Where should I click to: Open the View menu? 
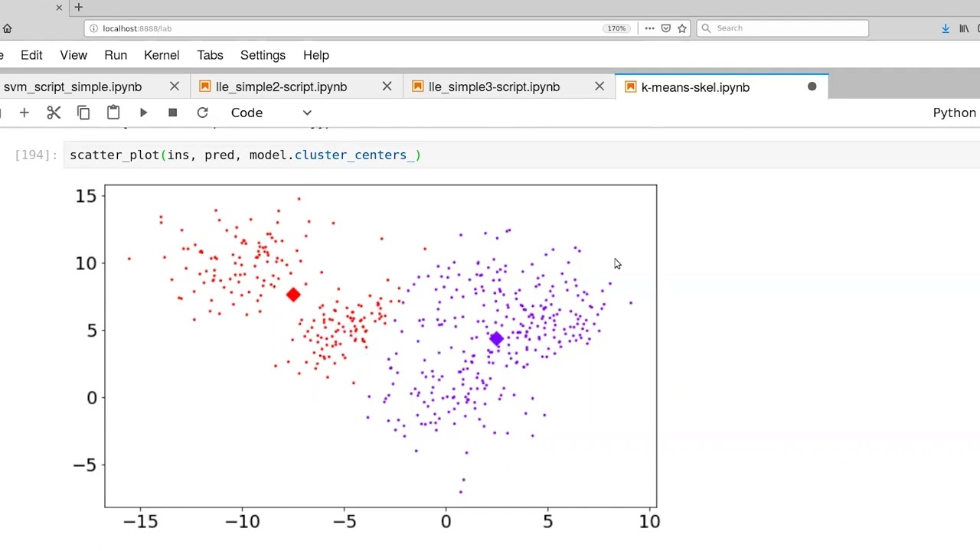click(73, 55)
